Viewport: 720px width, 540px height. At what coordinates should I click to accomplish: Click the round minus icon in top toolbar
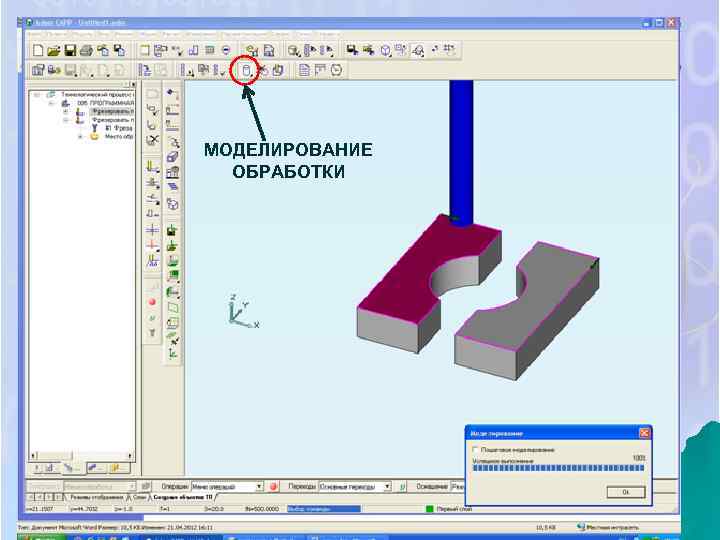click(226, 50)
